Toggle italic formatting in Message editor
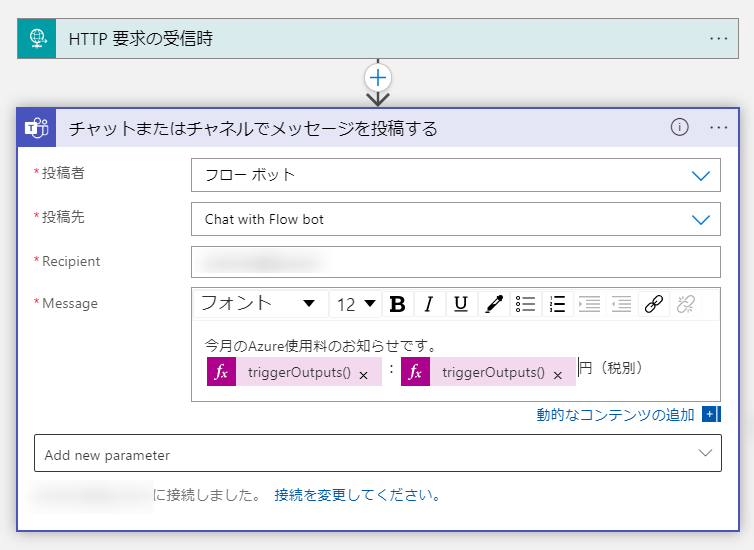This screenshot has height=550, width=754. 429,304
